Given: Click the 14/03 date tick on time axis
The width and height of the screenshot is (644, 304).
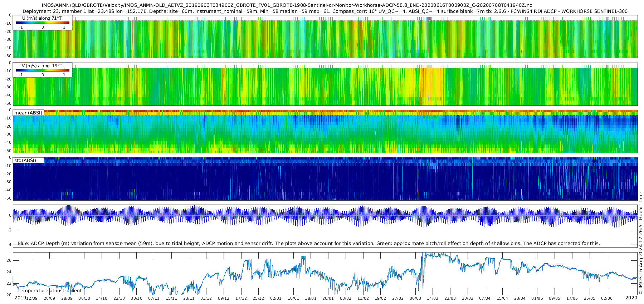Looking at the screenshot, I should pos(433,298).
